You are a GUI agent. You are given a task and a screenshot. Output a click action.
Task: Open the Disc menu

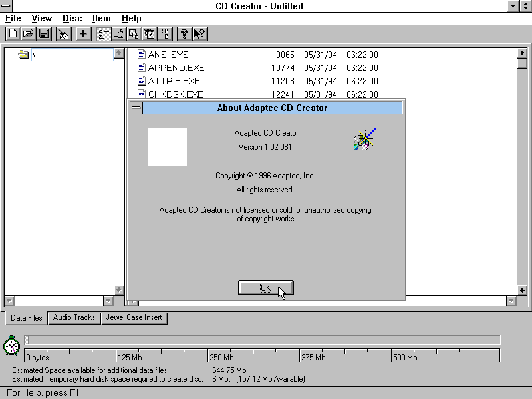(72, 18)
